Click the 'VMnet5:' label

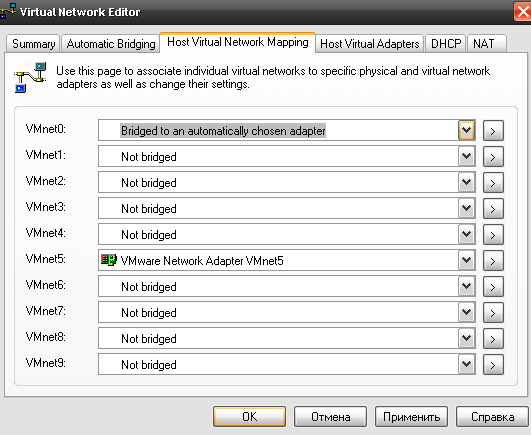point(46,259)
